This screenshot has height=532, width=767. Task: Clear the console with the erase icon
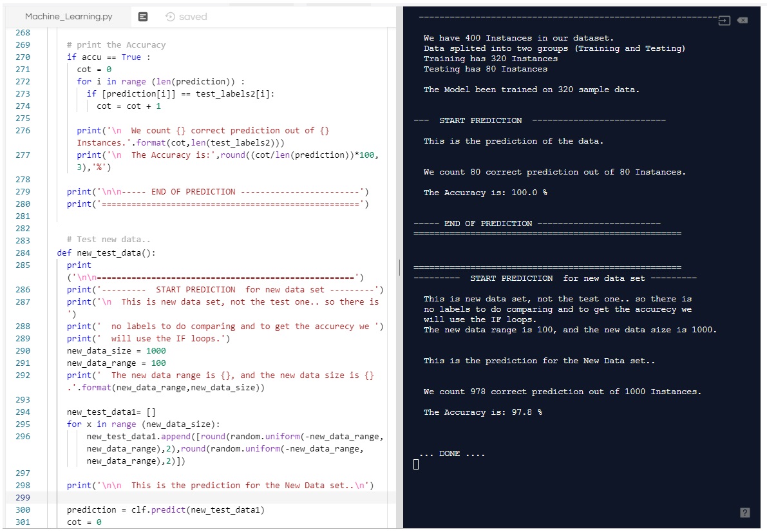click(743, 20)
